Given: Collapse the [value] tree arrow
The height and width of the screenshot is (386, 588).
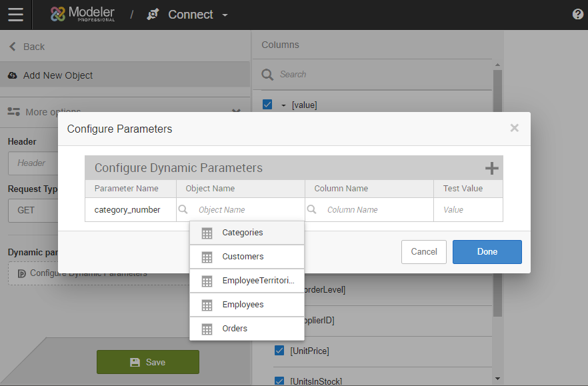Looking at the screenshot, I should coord(283,105).
